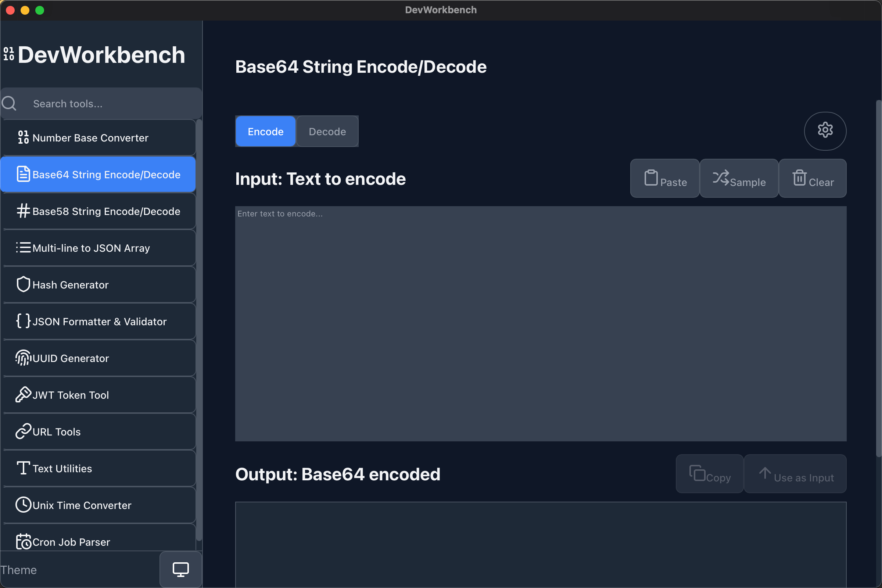Click the Base64 String Encode/Decode page heading

tap(361, 67)
